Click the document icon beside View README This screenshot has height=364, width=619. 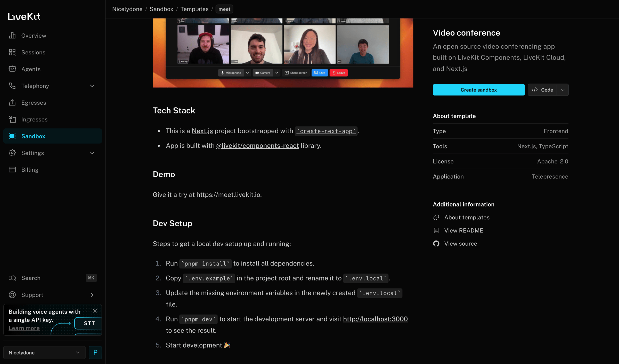pyautogui.click(x=436, y=230)
